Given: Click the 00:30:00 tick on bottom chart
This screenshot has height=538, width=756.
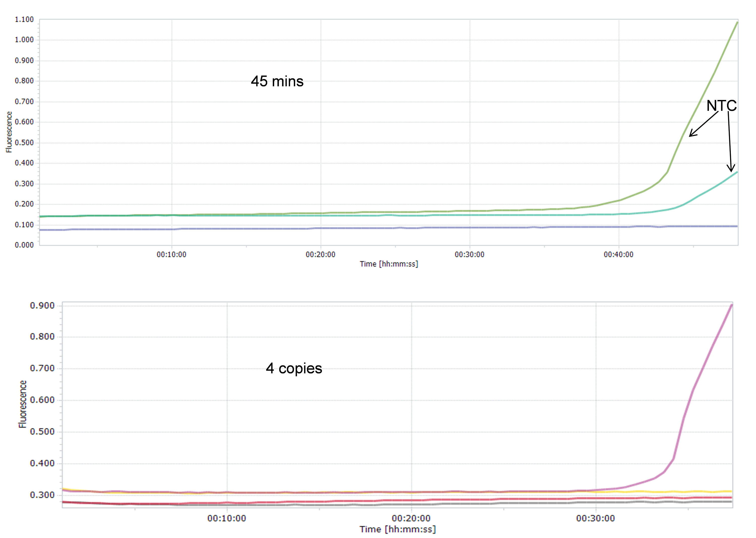Looking at the screenshot, I should click(x=595, y=518).
